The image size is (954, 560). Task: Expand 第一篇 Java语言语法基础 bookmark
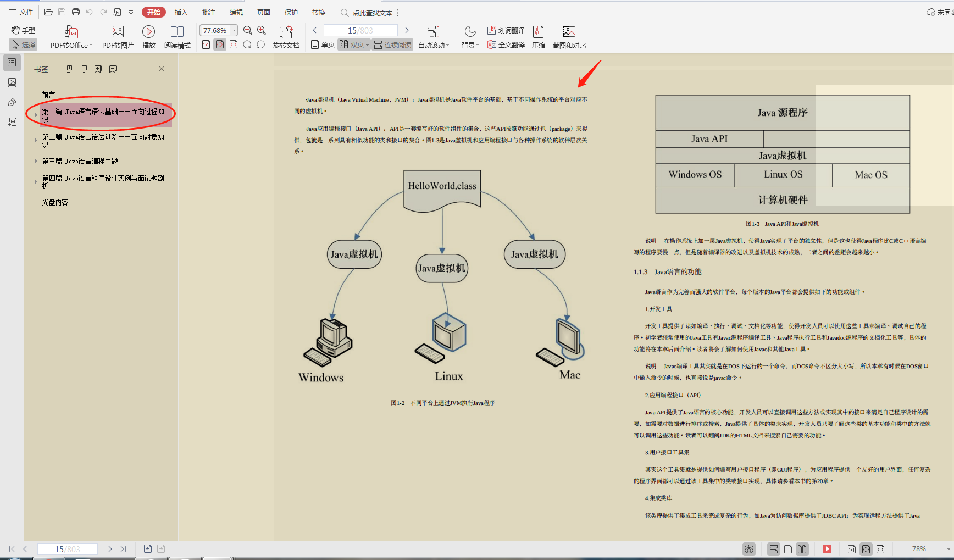tap(36, 115)
